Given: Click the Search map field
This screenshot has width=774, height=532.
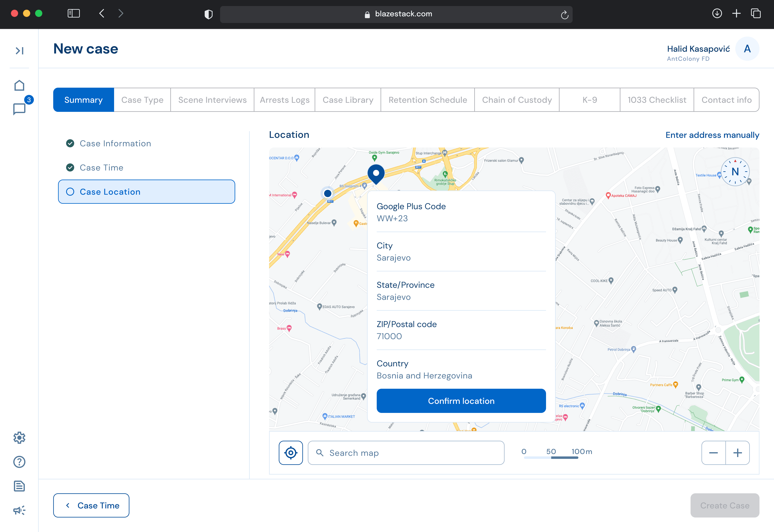Looking at the screenshot, I should tap(406, 453).
